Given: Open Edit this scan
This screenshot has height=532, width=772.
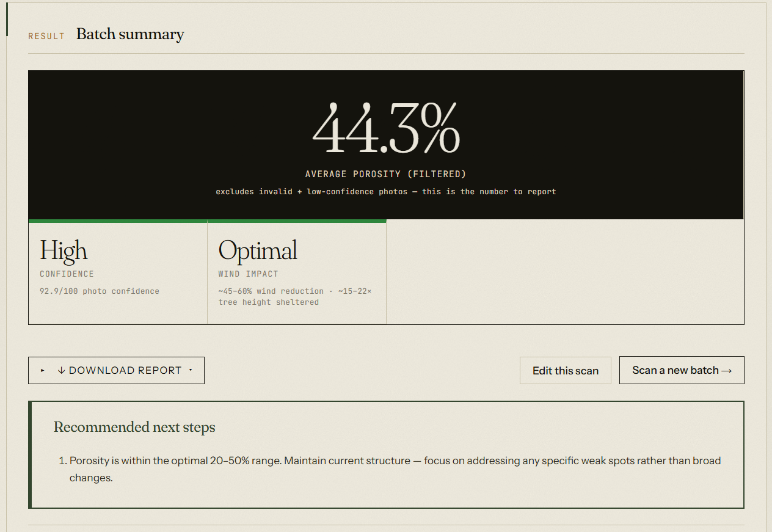Looking at the screenshot, I should coord(565,371).
